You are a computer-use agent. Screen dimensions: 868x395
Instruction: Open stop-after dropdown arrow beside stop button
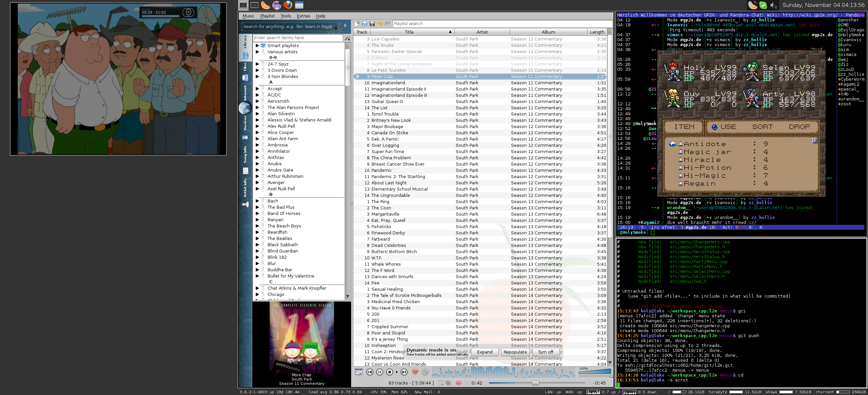(x=397, y=372)
